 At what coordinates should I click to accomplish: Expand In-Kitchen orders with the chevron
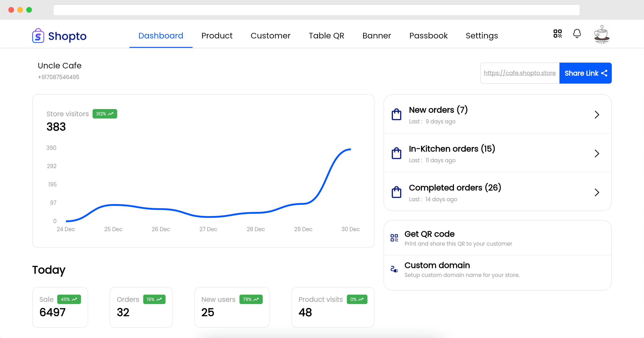tap(597, 154)
